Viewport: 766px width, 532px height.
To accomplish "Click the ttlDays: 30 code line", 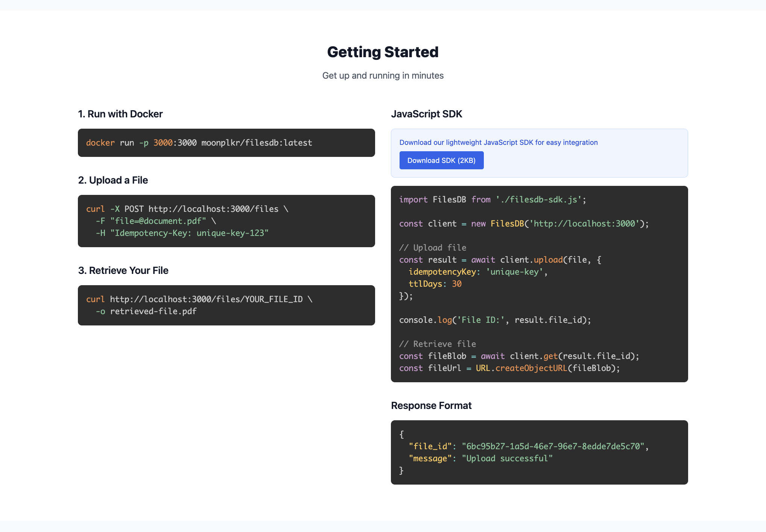I will click(435, 284).
